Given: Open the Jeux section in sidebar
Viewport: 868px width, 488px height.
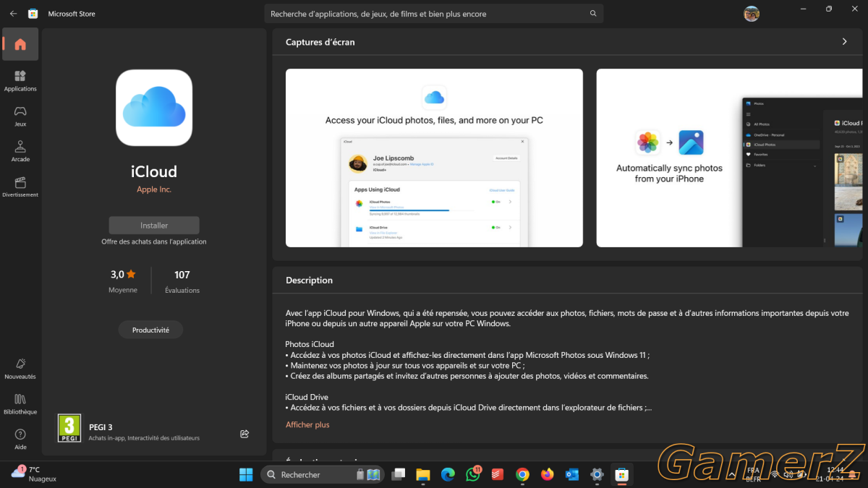Looking at the screenshot, I should point(20,116).
